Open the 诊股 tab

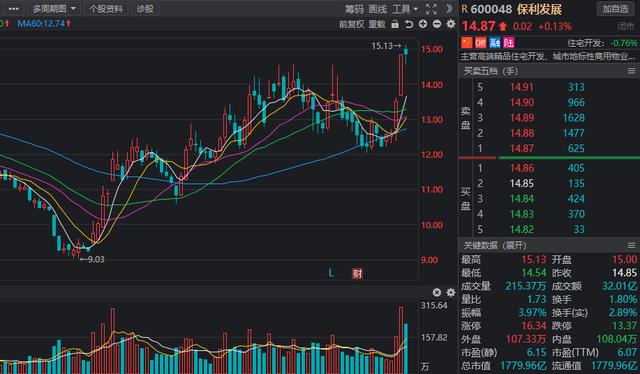pos(145,9)
